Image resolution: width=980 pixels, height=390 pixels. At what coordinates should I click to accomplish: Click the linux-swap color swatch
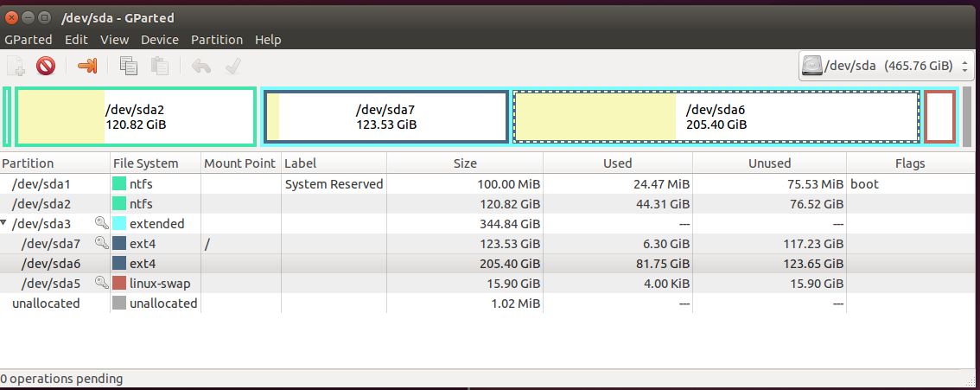[x=118, y=284]
